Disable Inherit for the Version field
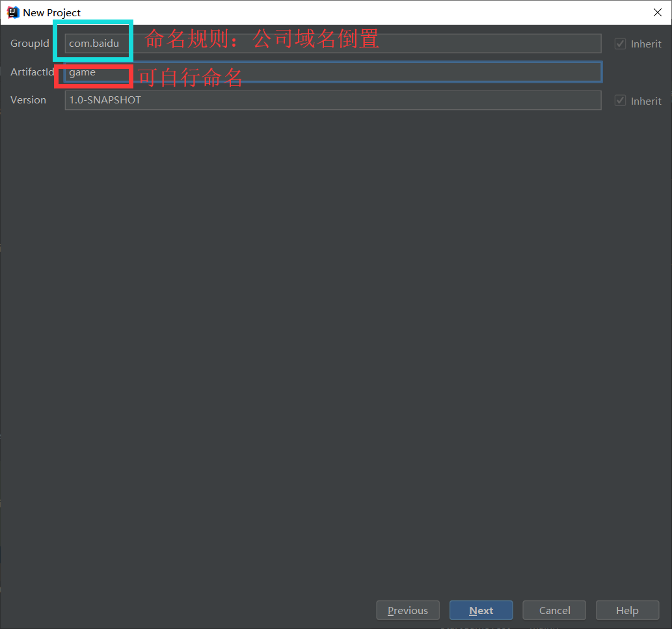 point(620,100)
